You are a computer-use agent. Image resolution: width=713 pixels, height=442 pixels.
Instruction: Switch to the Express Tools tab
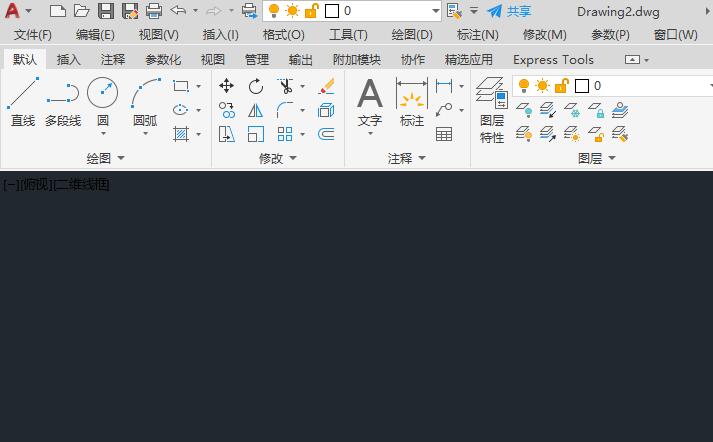pyautogui.click(x=553, y=60)
